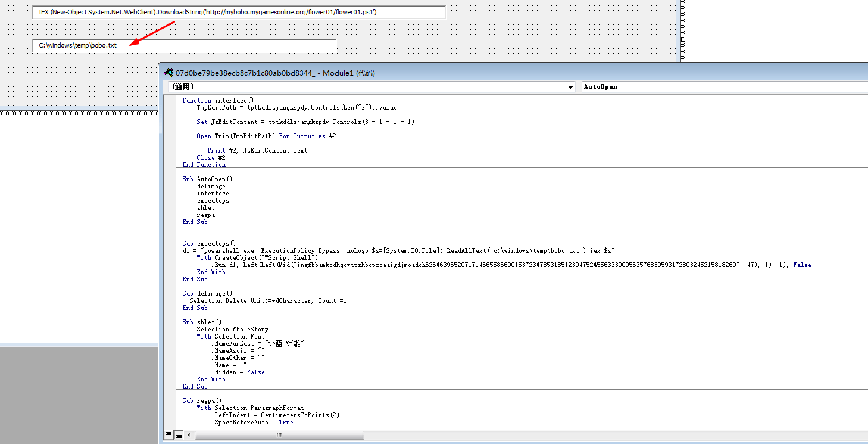
Task: Click the "delimage" call inside AutoOpen
Action: 211,186
